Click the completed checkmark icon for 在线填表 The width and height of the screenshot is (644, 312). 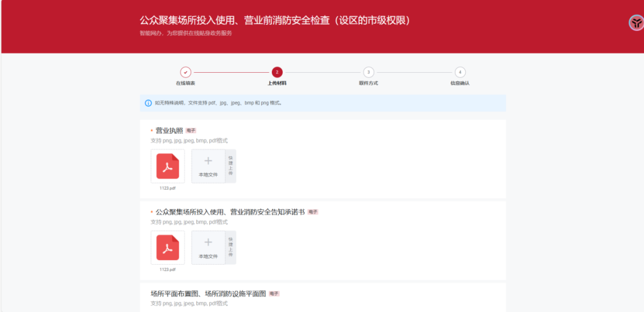pos(185,72)
